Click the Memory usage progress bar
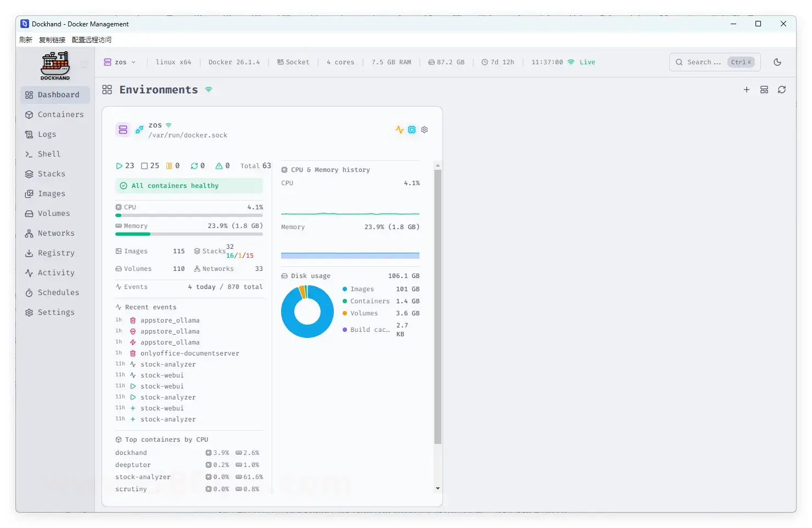 click(x=189, y=234)
